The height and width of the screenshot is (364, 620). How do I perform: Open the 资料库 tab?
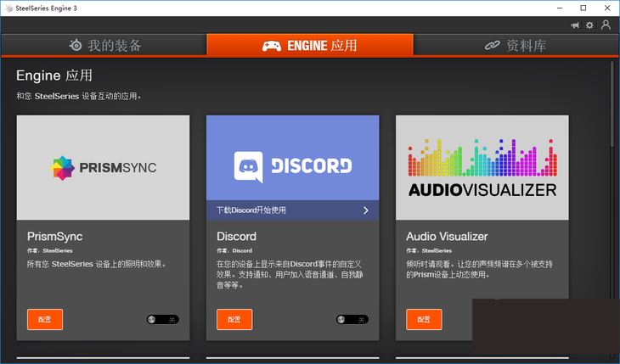tap(516, 46)
